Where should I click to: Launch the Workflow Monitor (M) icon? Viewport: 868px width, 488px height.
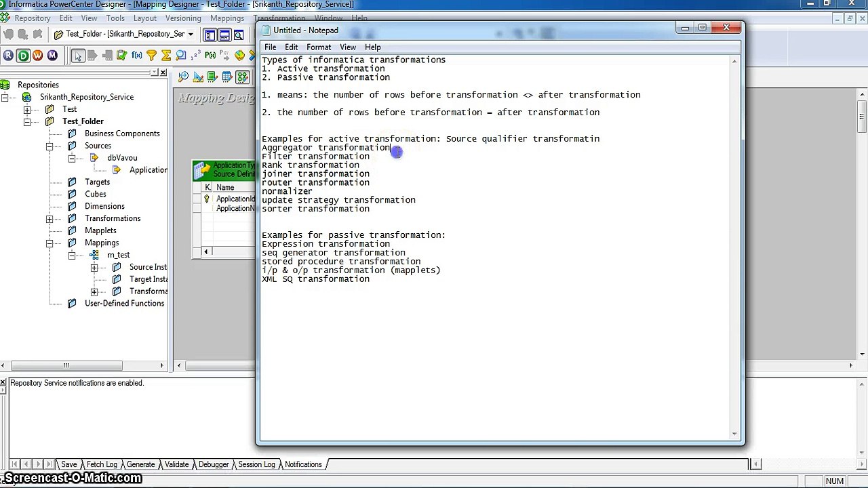(52, 56)
